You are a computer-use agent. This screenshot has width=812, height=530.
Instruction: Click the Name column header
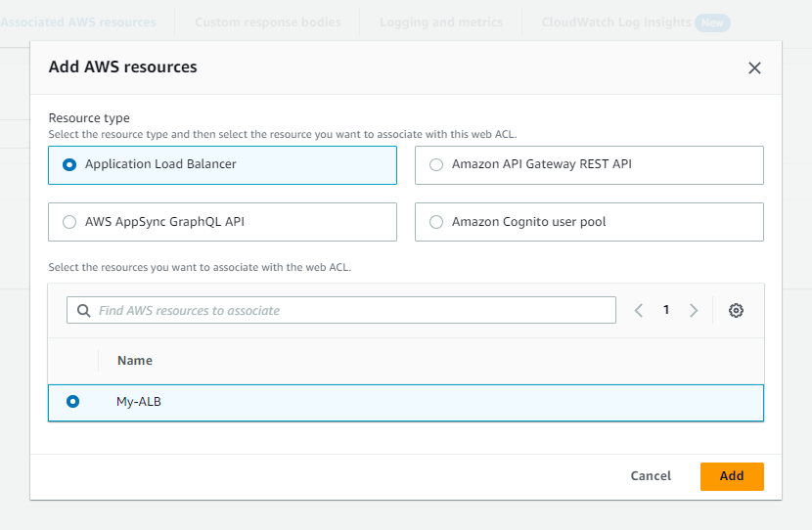click(x=135, y=361)
